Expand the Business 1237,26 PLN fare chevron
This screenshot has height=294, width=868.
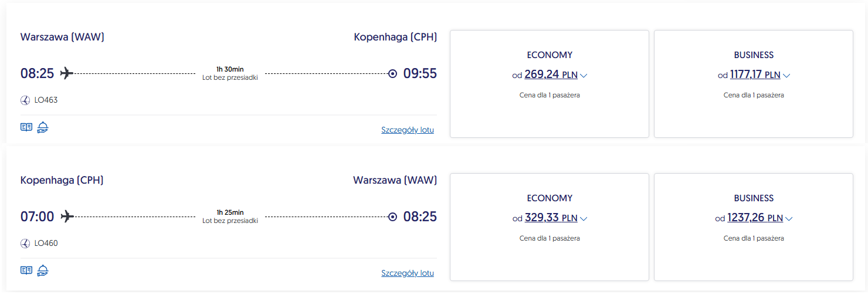point(789,219)
